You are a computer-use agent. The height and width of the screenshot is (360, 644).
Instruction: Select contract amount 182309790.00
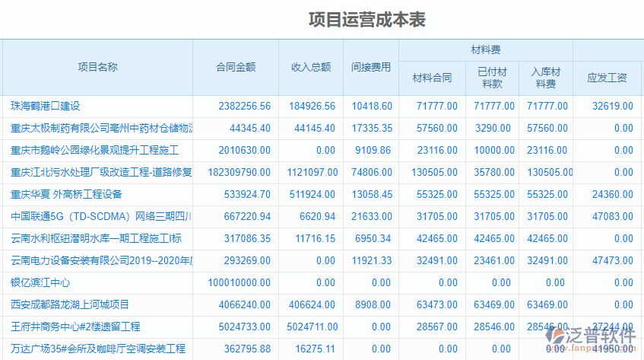pyautogui.click(x=239, y=173)
